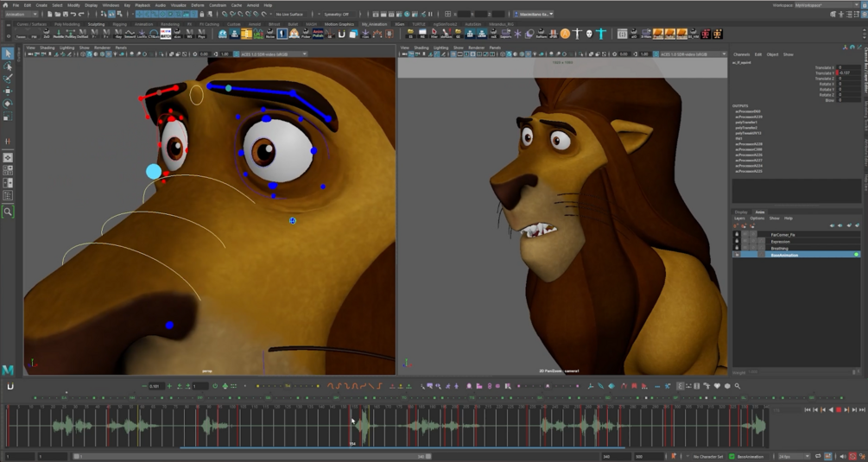The image size is (868, 462).
Task: Open the 24 fps frame rate dropdown
Action: (x=793, y=457)
